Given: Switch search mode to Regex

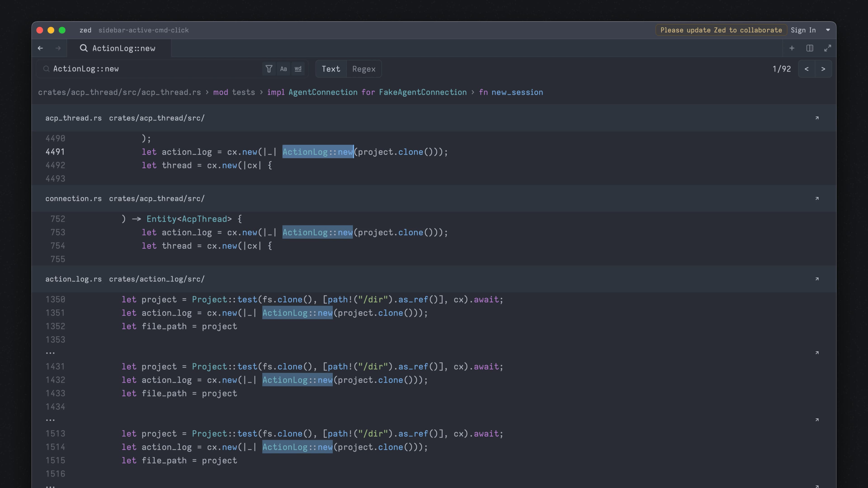Looking at the screenshot, I should pos(364,69).
